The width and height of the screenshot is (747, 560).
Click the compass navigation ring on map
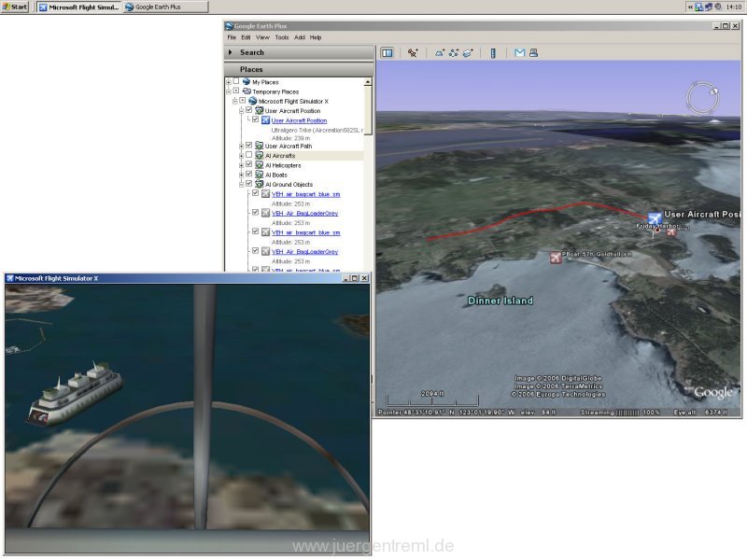(703, 98)
